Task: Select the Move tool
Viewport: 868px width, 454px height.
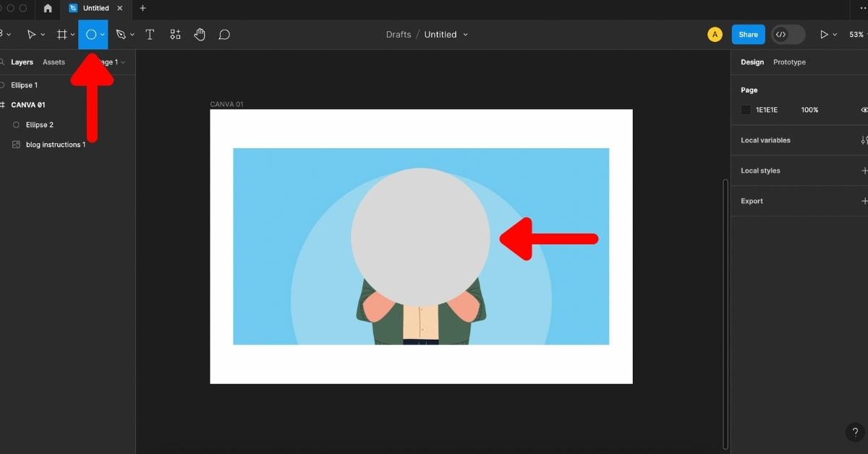Action: (x=31, y=35)
